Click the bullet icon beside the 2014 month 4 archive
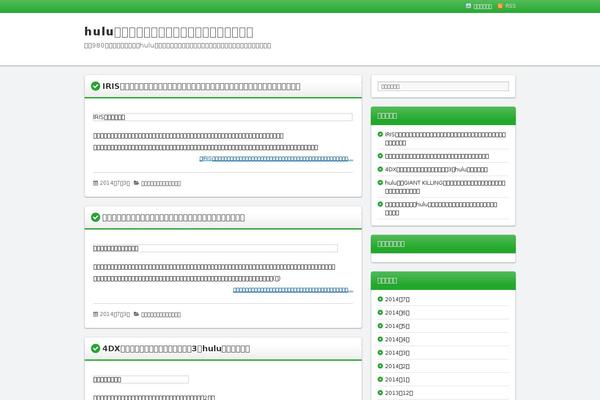This screenshot has height=400, width=600. click(x=380, y=339)
